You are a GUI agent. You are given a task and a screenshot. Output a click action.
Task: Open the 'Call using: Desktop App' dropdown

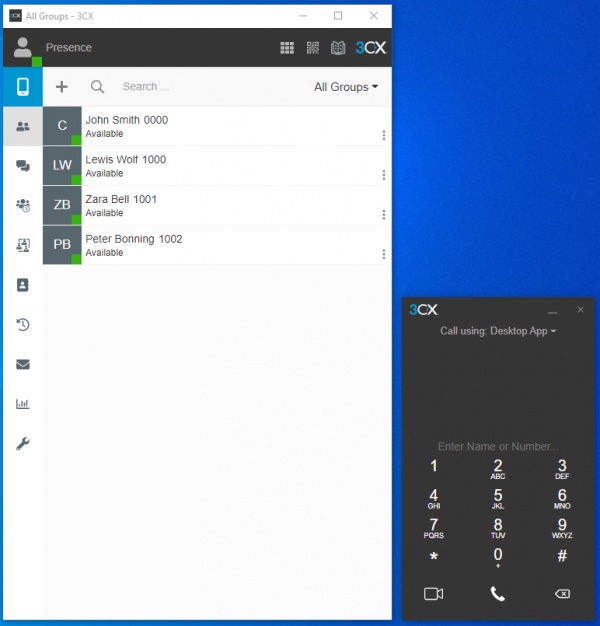click(498, 331)
